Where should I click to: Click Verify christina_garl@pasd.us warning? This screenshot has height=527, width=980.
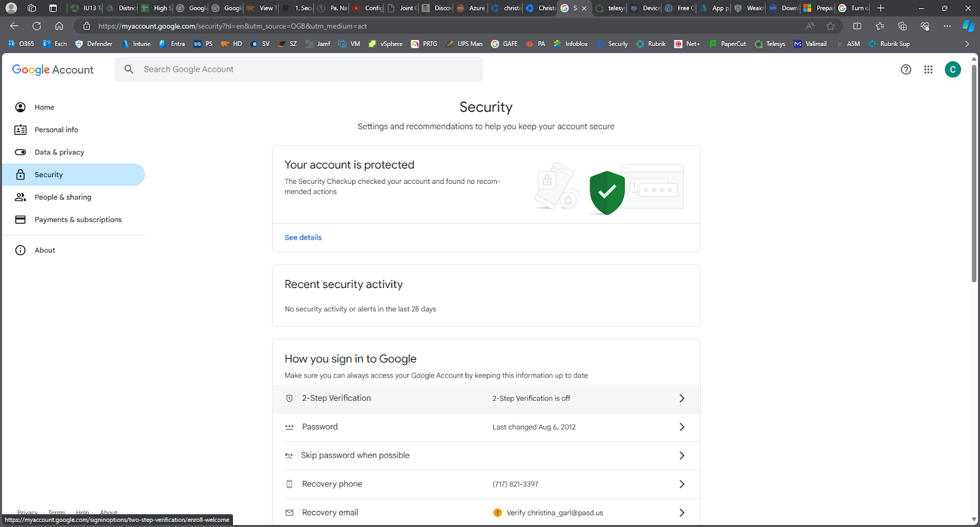pyautogui.click(x=548, y=513)
